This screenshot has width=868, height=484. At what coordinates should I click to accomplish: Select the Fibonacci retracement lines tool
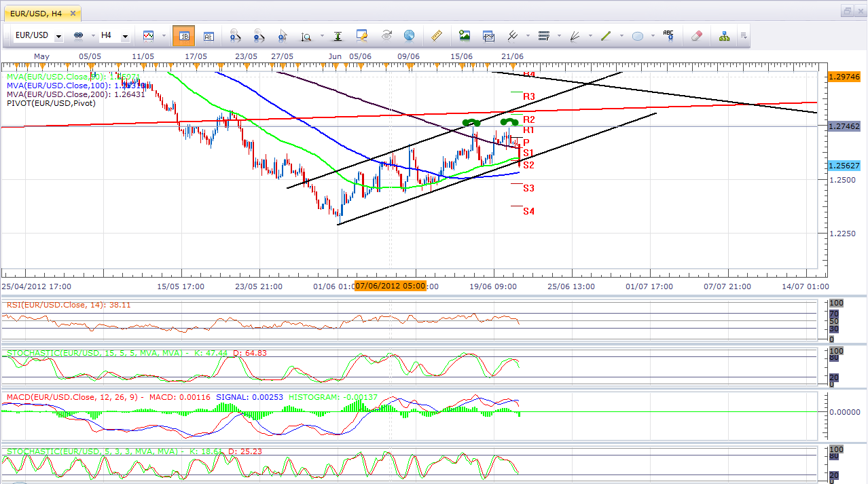[543, 35]
